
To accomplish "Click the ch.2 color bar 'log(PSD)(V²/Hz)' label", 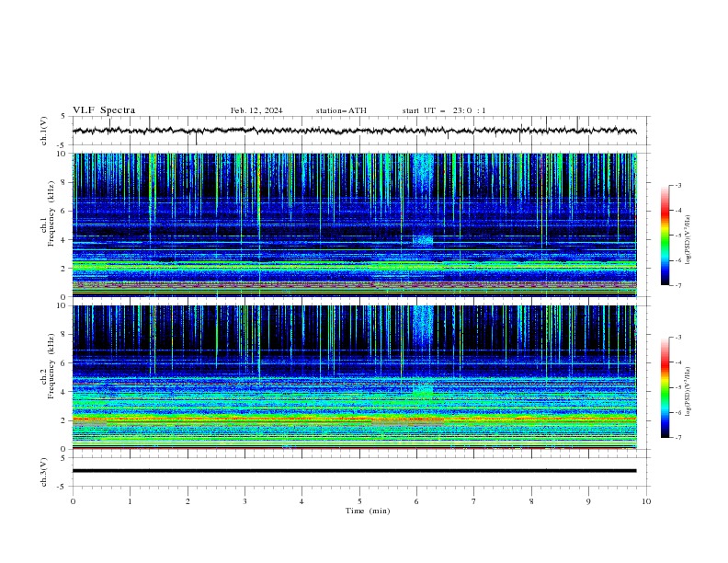I will click(688, 392).
